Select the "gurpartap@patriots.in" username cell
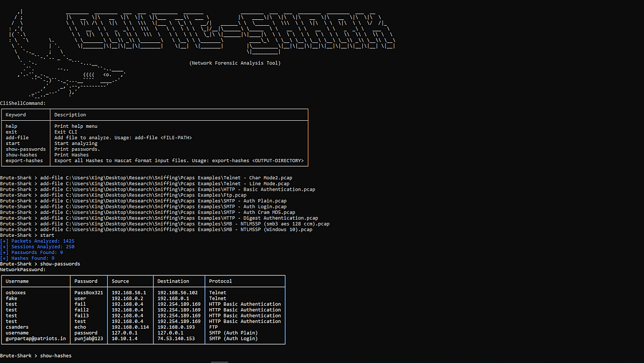 coord(36,338)
